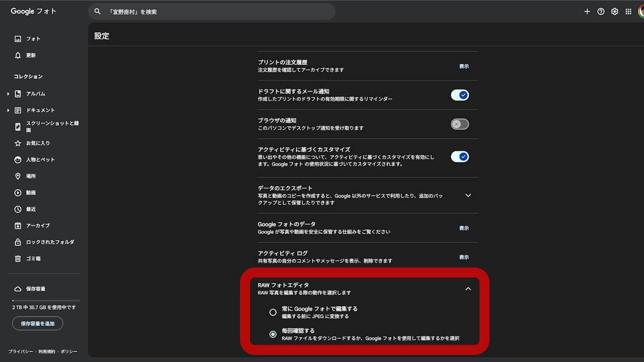Screen dimensions: 644x362
Task: Collapse the RAW フォトエディタ section
Action: [x=468, y=289]
